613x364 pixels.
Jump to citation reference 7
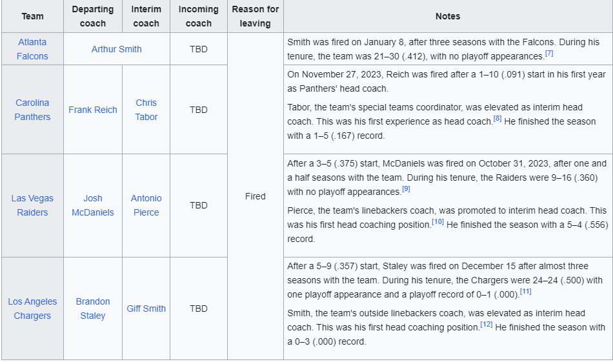click(549, 53)
